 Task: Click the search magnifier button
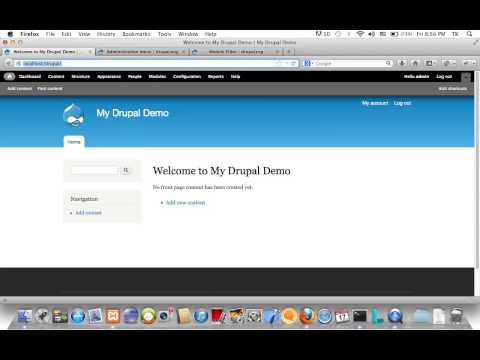[x=126, y=170]
